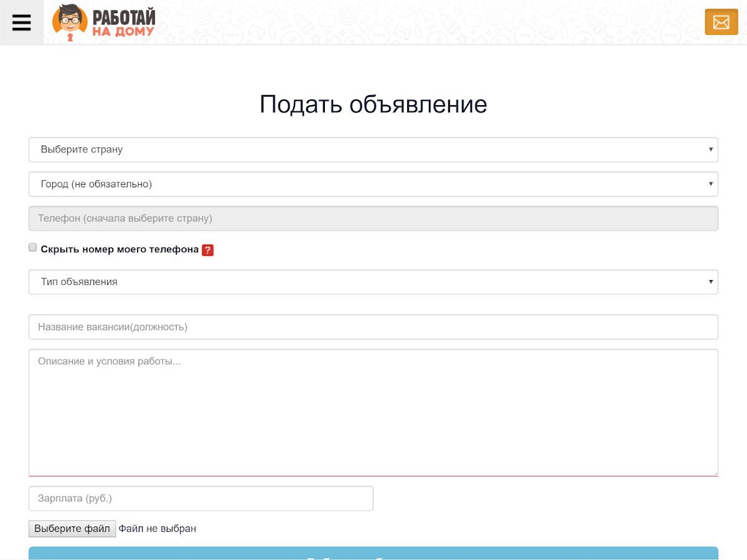Focus the Название вакансии input field
The width and height of the screenshot is (747, 560).
coord(374,327)
